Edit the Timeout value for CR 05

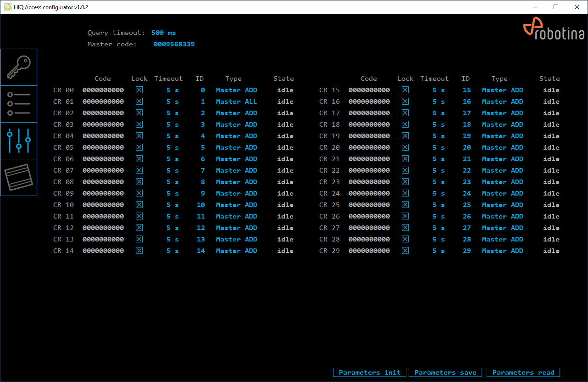[172, 147]
